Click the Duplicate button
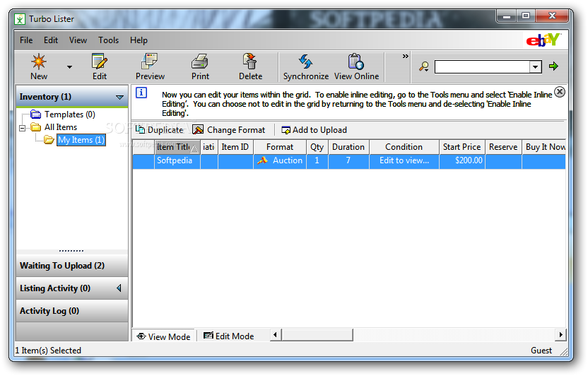The width and height of the screenshot is (588, 376). coord(160,130)
